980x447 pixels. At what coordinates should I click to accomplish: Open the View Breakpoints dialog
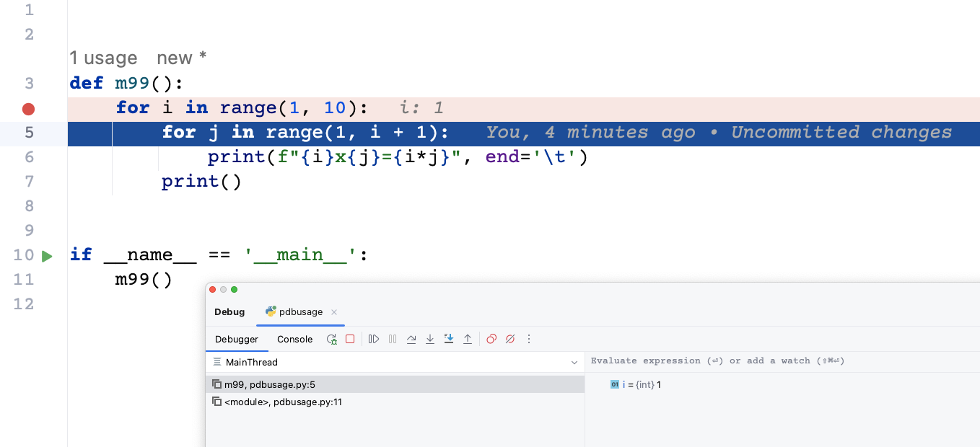tap(491, 339)
